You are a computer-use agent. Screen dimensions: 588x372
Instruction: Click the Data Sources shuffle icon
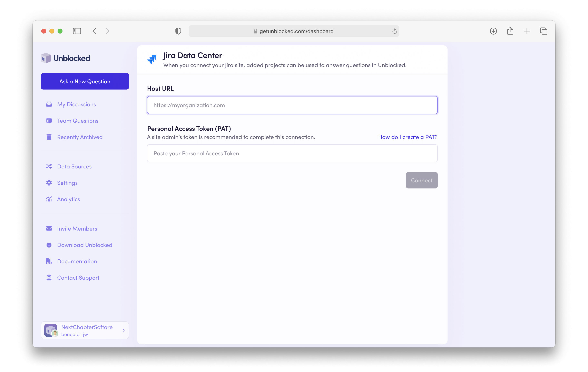coord(49,166)
